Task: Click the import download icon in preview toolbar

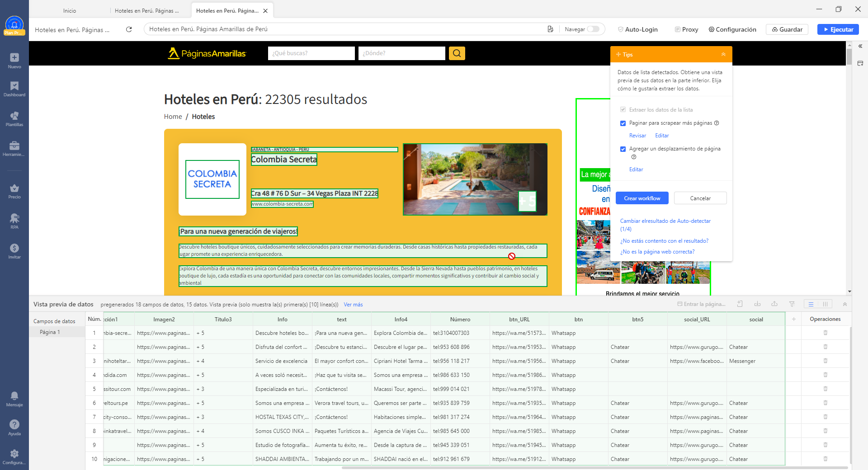Action: (x=757, y=304)
